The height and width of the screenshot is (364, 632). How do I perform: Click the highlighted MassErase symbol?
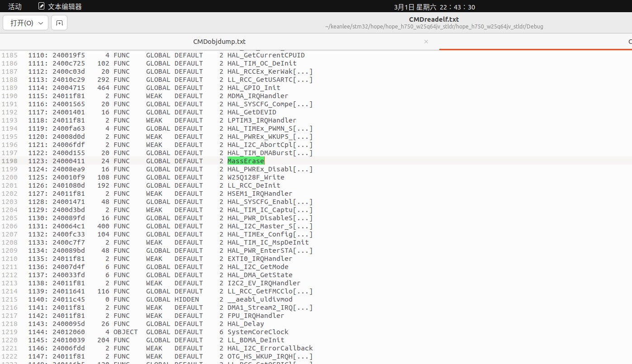pyautogui.click(x=246, y=161)
